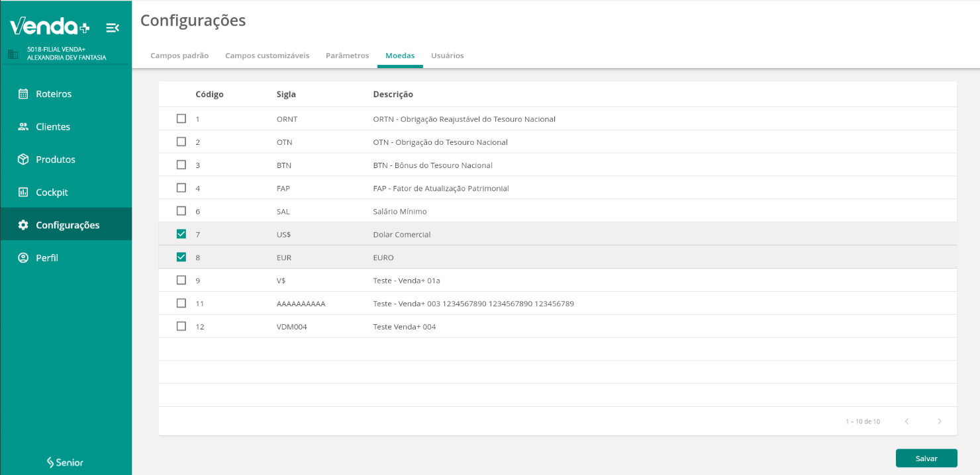980x475 pixels.
Task: Click the Roteiros calendar icon
Action: click(23, 94)
